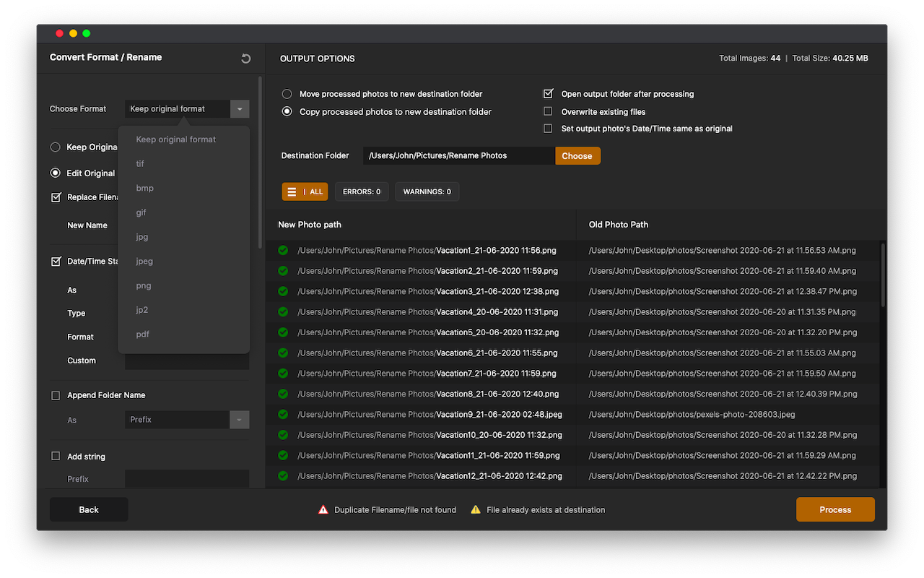Click the Destination Folder path field
The width and height of the screenshot is (924, 578).
tap(459, 155)
